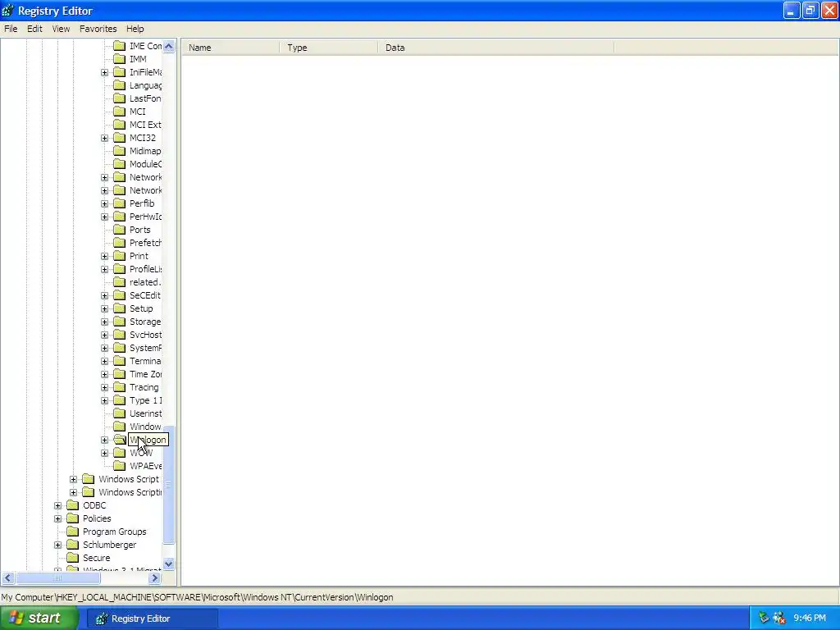Expand the SeCEdit key

(104, 295)
